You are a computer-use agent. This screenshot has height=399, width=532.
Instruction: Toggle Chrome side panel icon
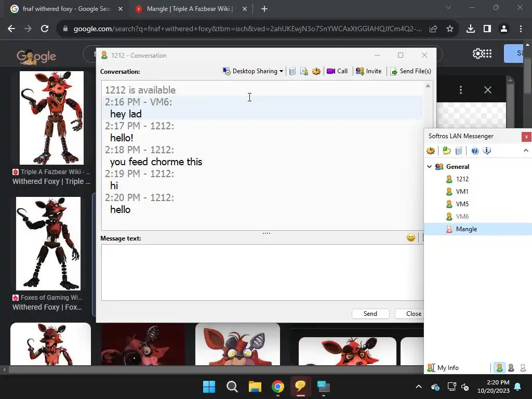click(487, 29)
